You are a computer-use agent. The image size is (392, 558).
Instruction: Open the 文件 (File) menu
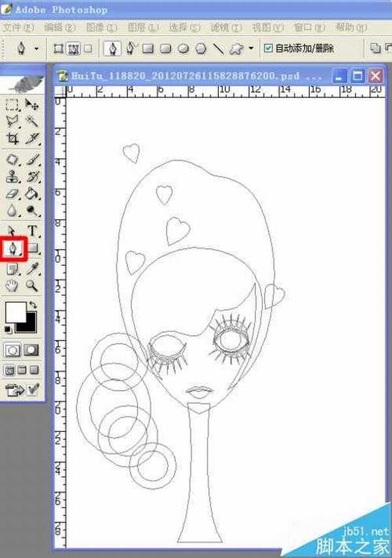coord(17,28)
